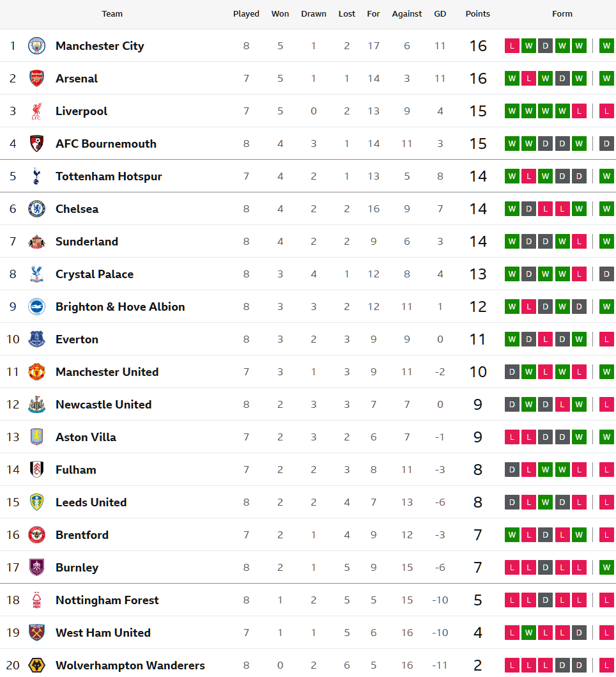Click the Form column header
Viewport: 616px width, 677px height.
562,13
